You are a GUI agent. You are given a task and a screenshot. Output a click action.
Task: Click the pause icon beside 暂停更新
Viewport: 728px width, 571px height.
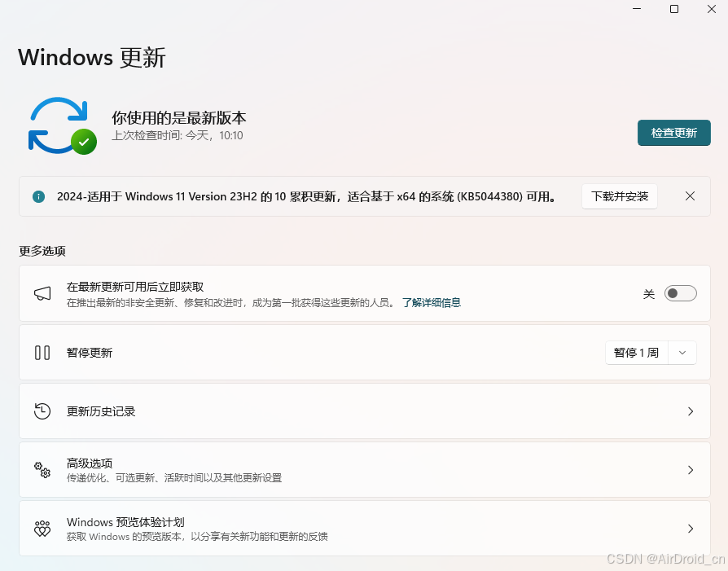pyautogui.click(x=42, y=353)
